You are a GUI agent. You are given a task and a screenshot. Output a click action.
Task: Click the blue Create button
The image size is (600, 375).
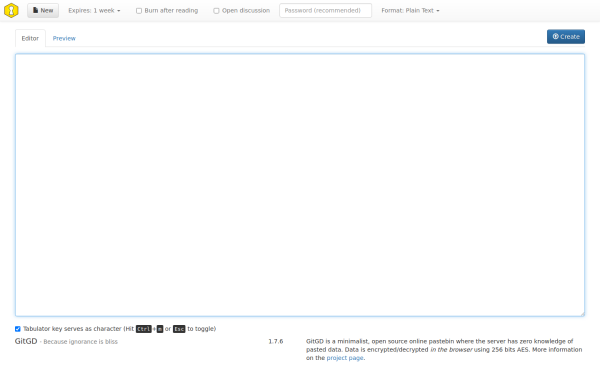click(566, 37)
